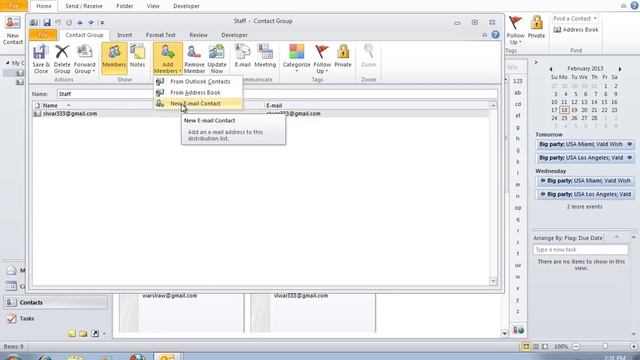Open Contacts in the navigation pane
Screen dimensions: 640x360
[x=56, y=302]
